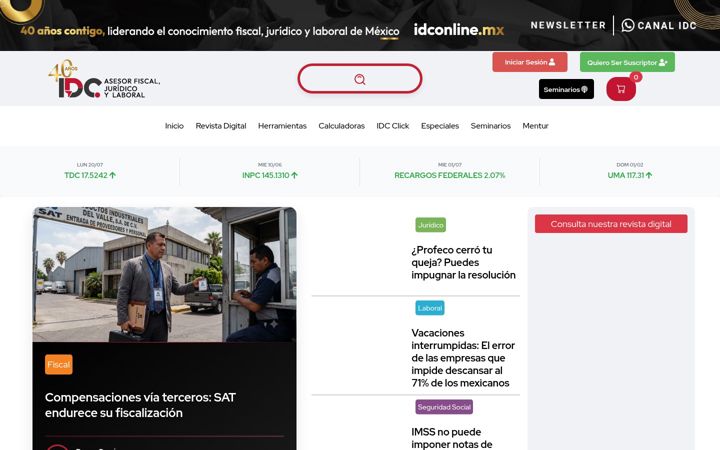Open Consulta nuestra revista digital
This screenshot has width=720, height=450.
point(611,224)
